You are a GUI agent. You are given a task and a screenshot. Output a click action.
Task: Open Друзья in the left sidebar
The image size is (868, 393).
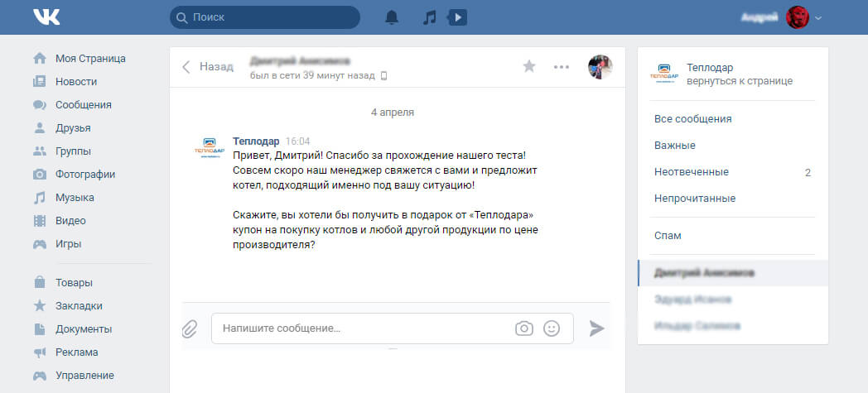[73, 128]
